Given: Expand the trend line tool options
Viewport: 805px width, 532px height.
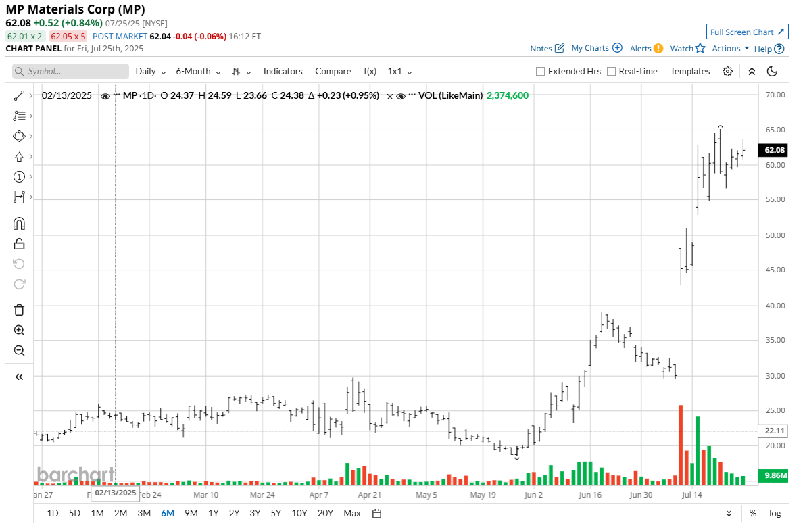Looking at the screenshot, I should (x=31, y=96).
